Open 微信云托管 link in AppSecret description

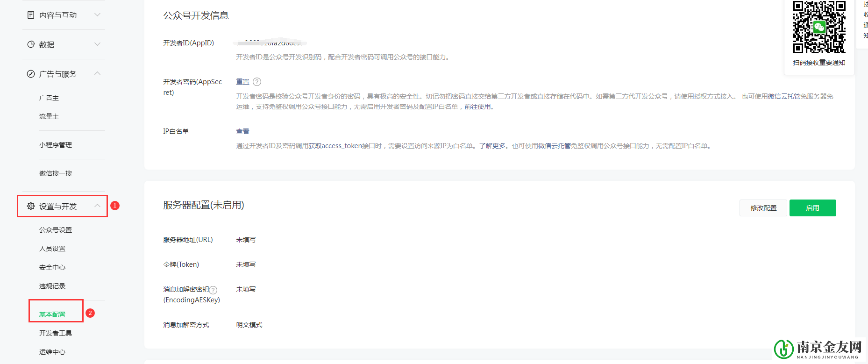[784, 96]
